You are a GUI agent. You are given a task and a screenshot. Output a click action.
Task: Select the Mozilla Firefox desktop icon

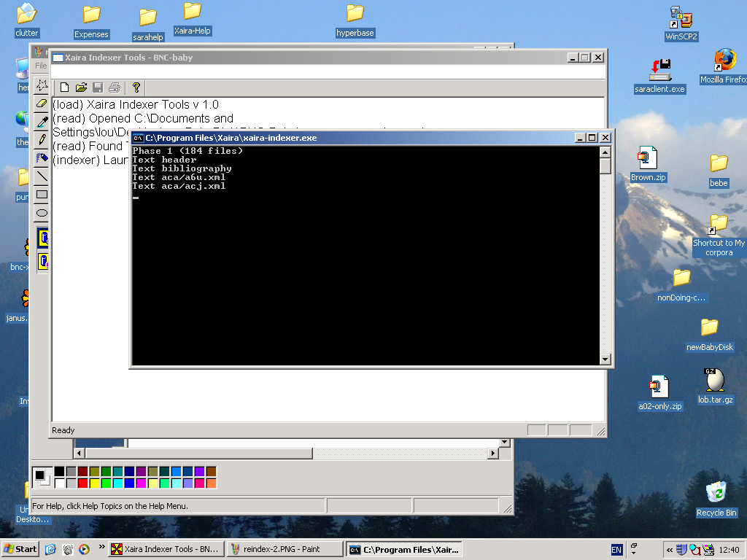[x=724, y=66]
